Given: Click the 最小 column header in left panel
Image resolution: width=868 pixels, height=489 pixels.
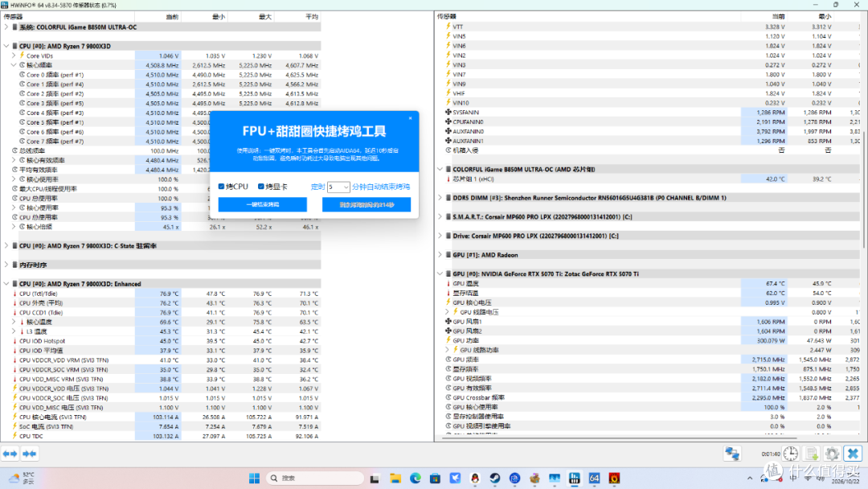Looking at the screenshot, I should point(204,17).
